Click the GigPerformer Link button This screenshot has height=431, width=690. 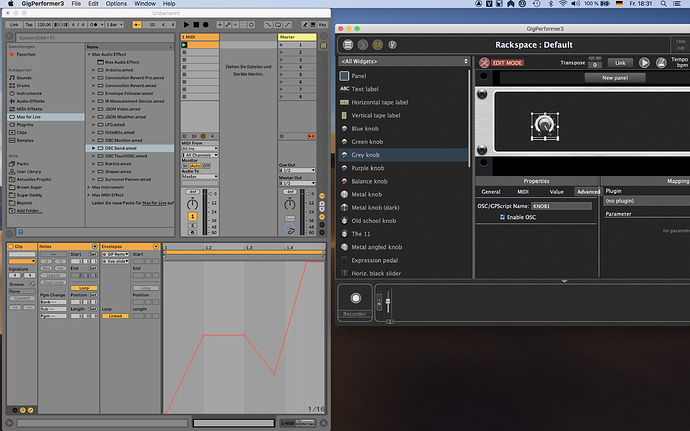tap(620, 63)
